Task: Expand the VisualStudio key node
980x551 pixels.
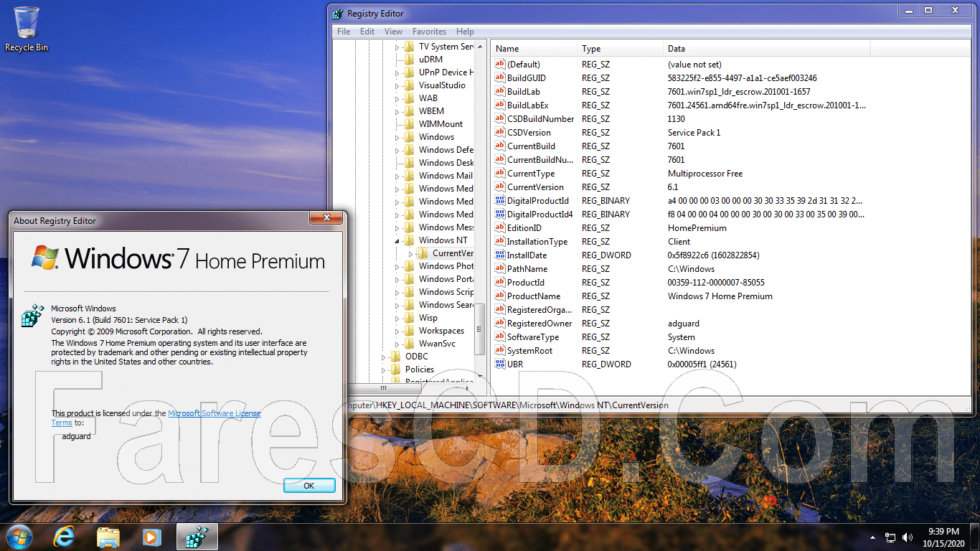Action: point(397,85)
